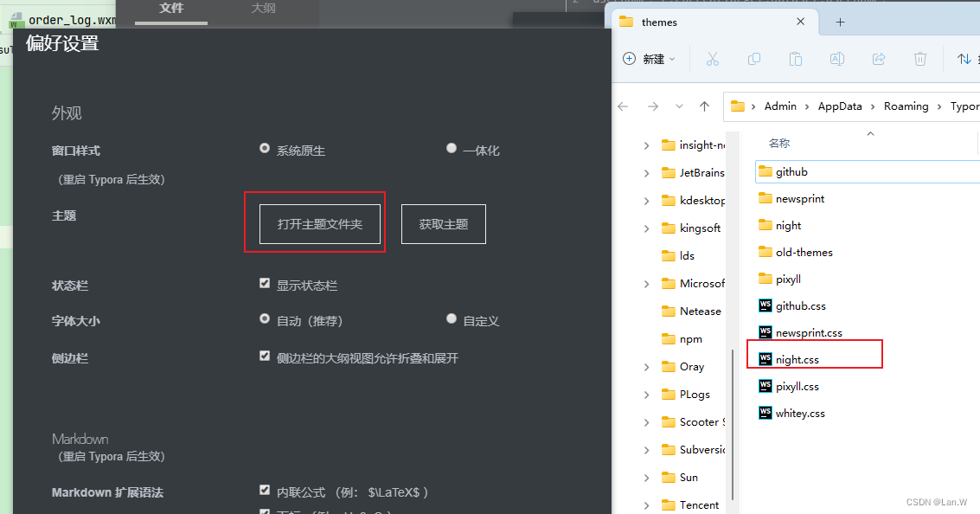This screenshot has height=514, width=980.
Task: Open pixyll folder in file list
Action: (x=780, y=279)
